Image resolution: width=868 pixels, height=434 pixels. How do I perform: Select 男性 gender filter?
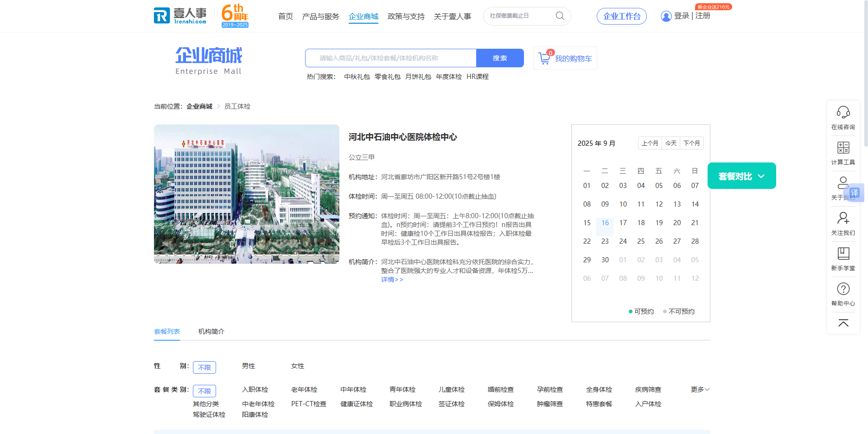point(249,366)
